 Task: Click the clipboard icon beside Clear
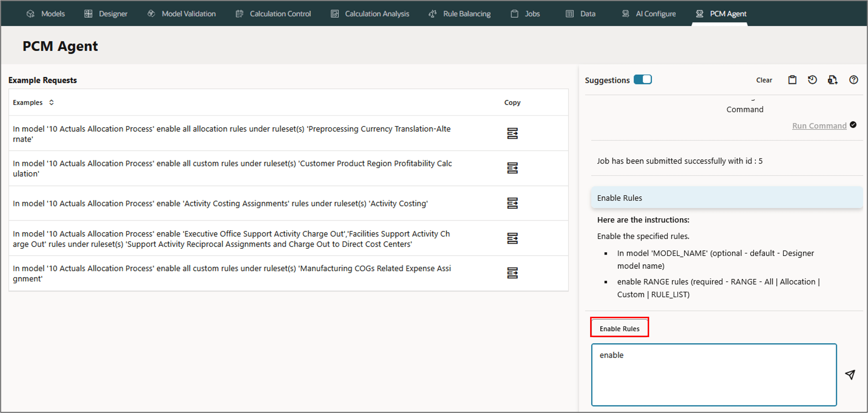point(792,80)
